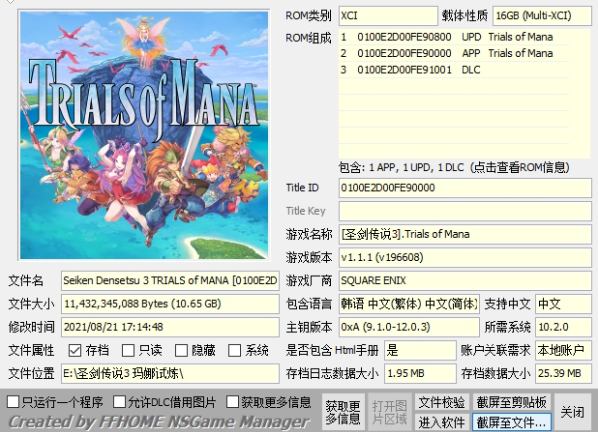The image size is (598, 432).
Task: Click the Trials of Mana cover image
Action: (144, 135)
